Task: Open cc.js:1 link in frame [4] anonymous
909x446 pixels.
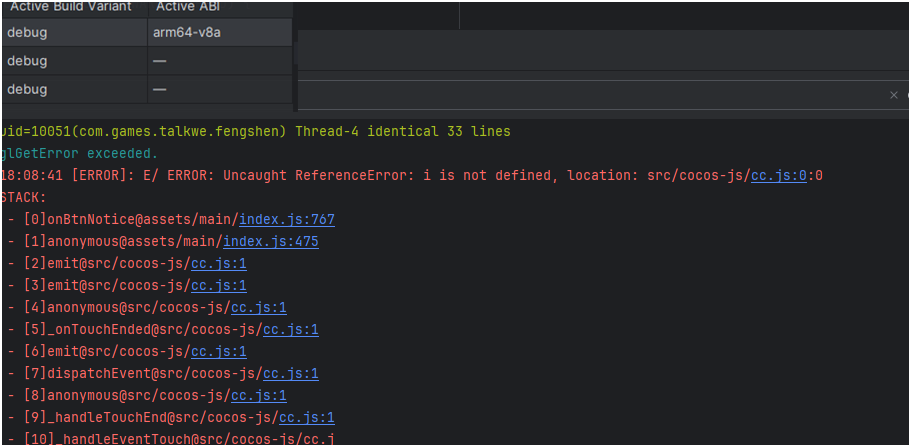Action: point(258,307)
